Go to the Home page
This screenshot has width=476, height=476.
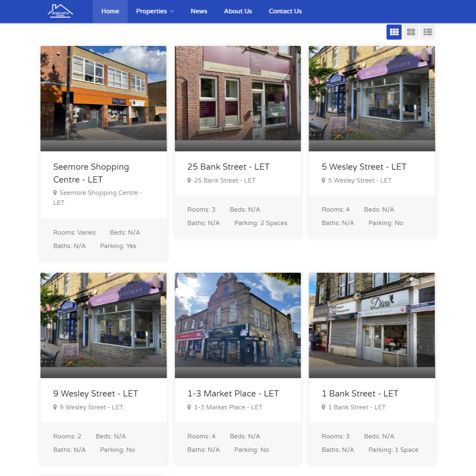(110, 11)
